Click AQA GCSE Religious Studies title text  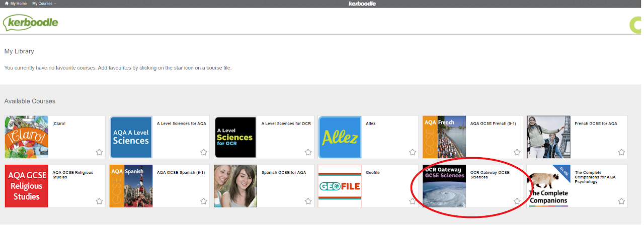coord(74,175)
